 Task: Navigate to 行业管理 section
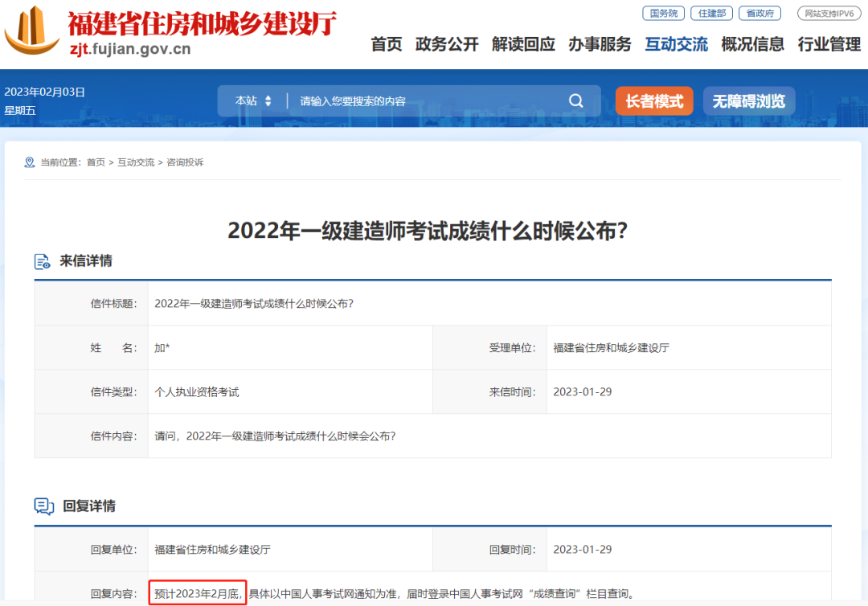(x=829, y=45)
